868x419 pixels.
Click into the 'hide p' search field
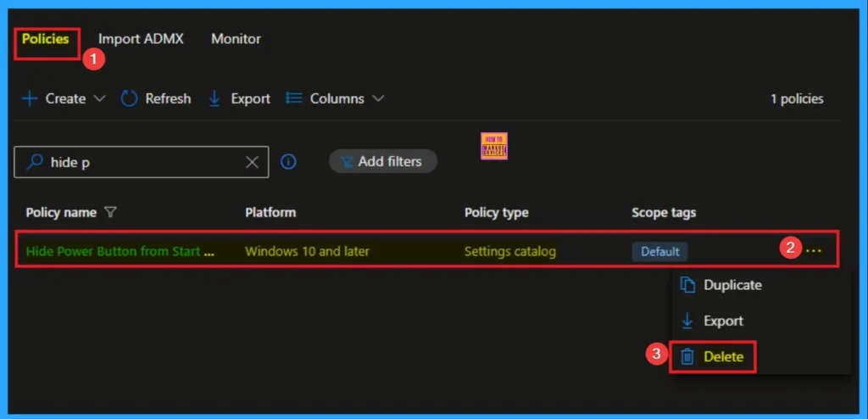click(142, 162)
